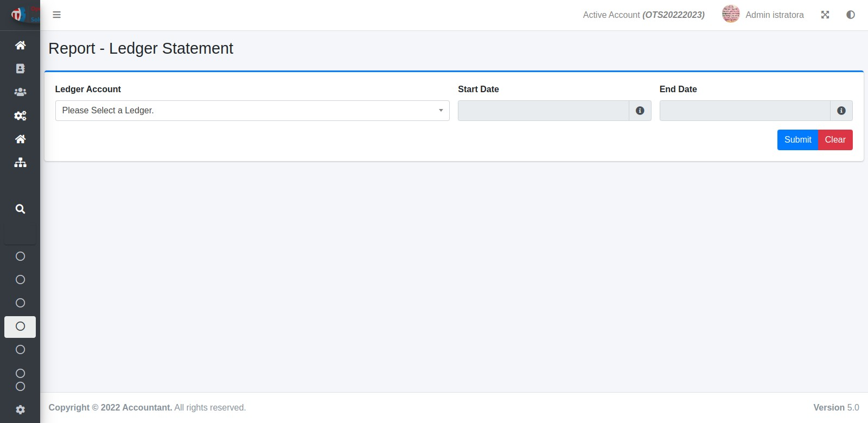868x423 pixels.
Task: Click the home icon above the address book icon
Action: pyautogui.click(x=20, y=45)
